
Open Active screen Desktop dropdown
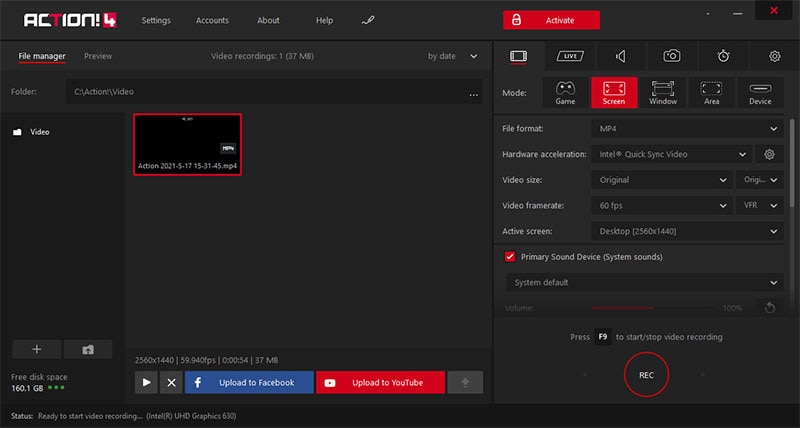click(687, 231)
